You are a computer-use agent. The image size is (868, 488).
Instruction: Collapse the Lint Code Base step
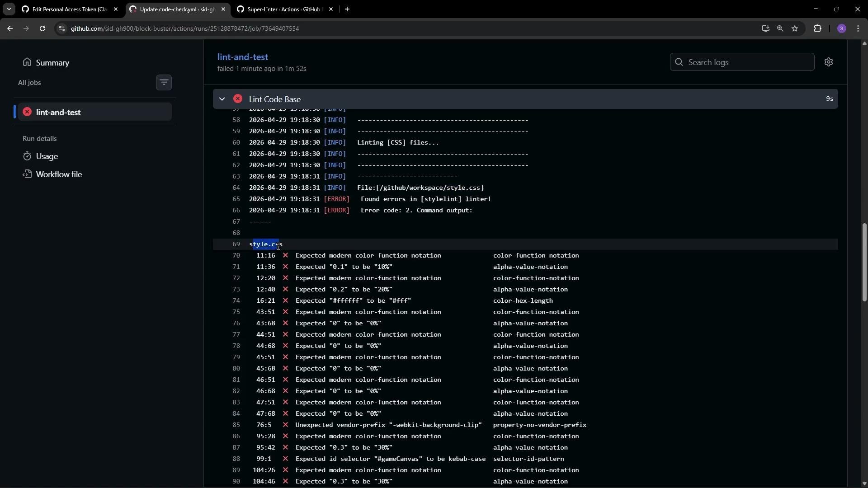coord(222,99)
